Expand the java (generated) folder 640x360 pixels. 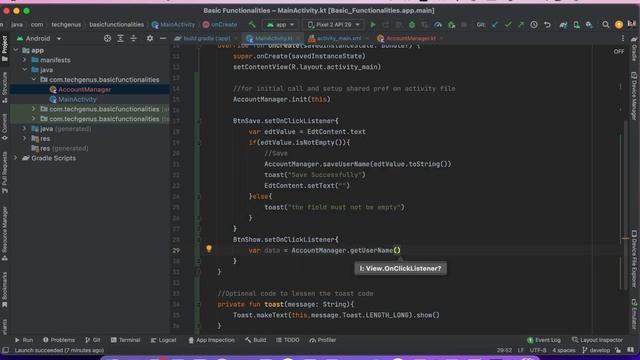point(25,129)
